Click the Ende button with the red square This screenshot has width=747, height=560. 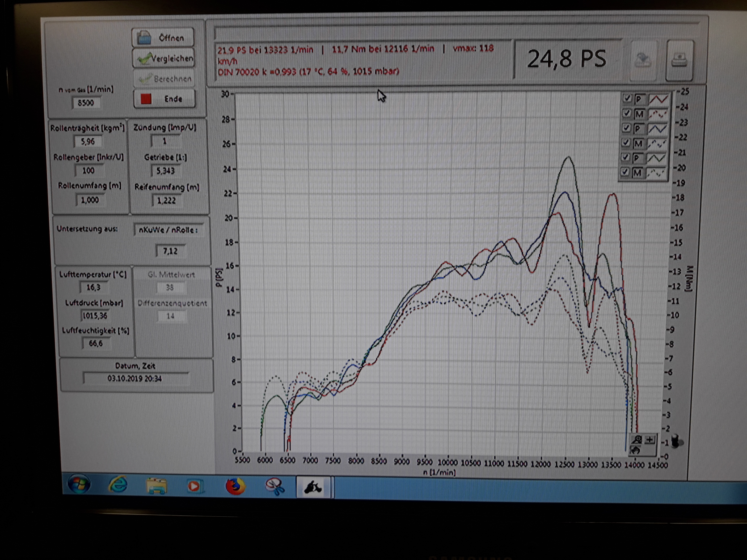point(164,99)
